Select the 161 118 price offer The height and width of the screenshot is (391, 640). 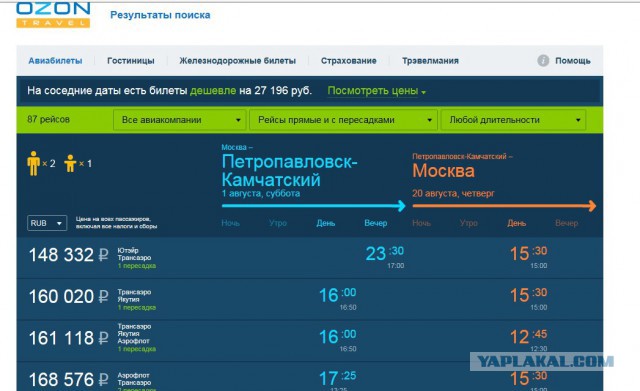click(x=61, y=338)
